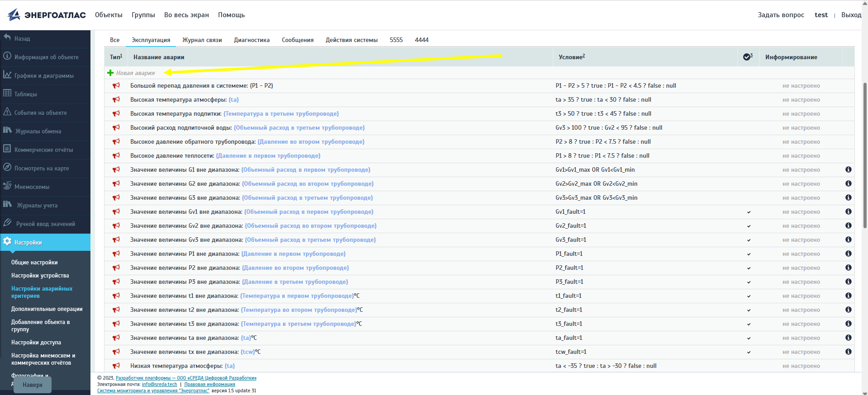Click info icon on G1 вне диапазона row
Viewport: 868px width, 395px height.
pos(848,169)
